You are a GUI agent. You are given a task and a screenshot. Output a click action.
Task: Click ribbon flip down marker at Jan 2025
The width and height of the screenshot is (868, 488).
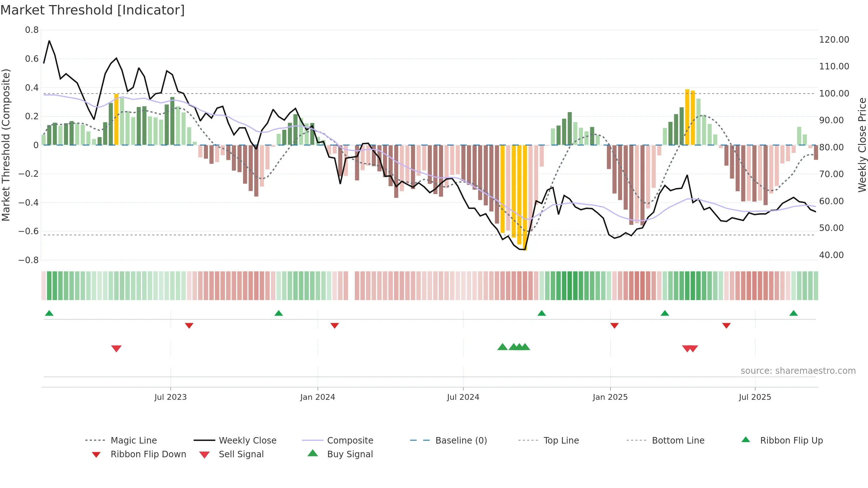pos(614,326)
